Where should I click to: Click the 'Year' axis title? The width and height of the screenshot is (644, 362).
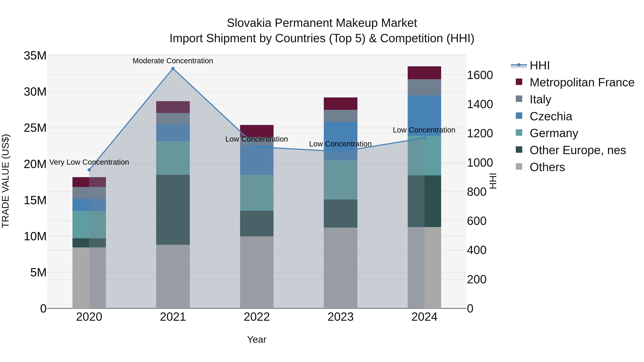click(257, 339)
